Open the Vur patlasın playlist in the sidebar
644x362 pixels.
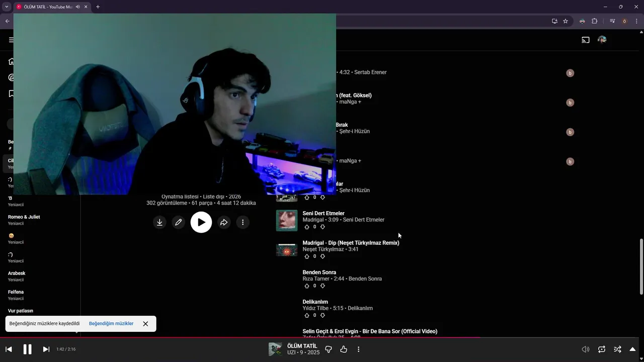tap(21, 311)
